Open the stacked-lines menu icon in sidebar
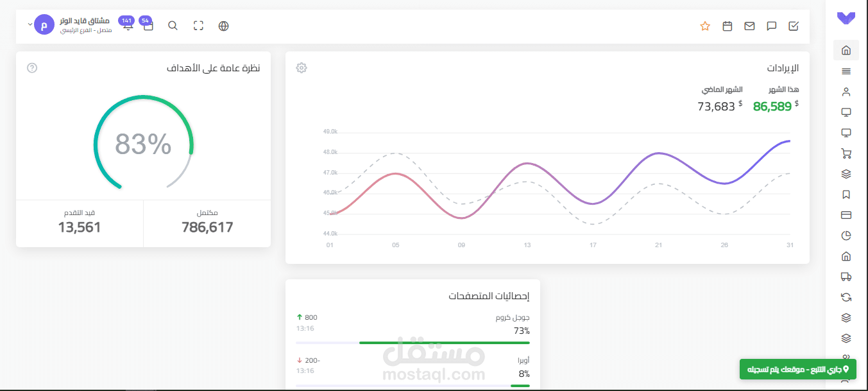Viewport: 868px width, 391px height. [x=846, y=71]
